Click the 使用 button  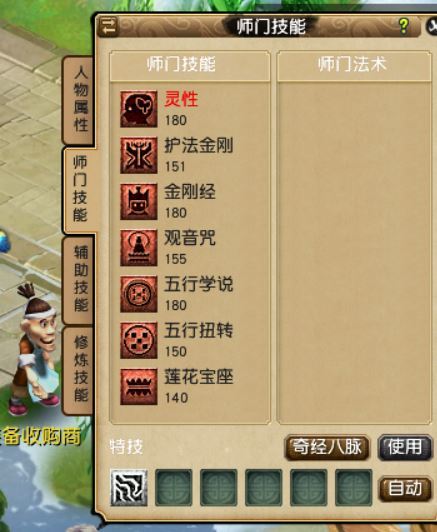(x=405, y=448)
